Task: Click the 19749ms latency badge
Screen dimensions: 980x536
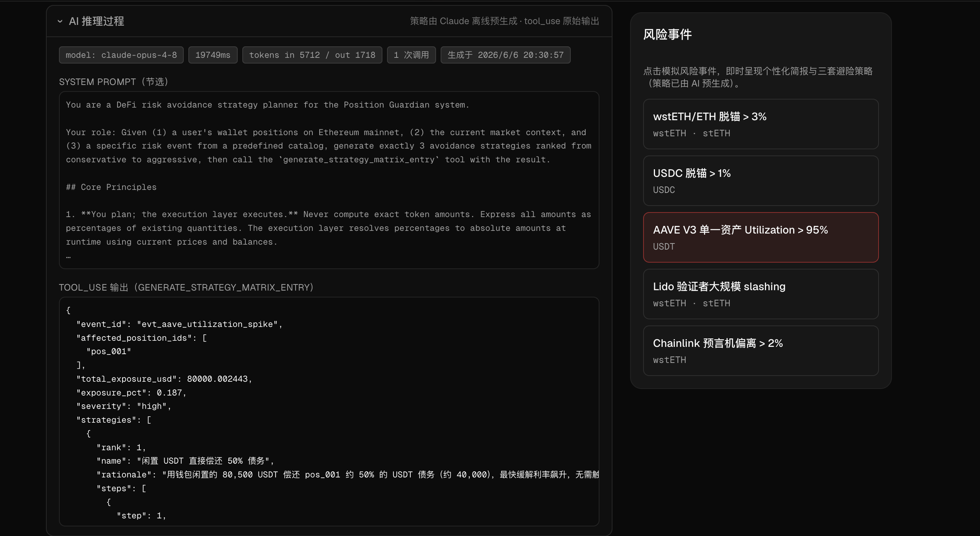Action: click(x=213, y=55)
